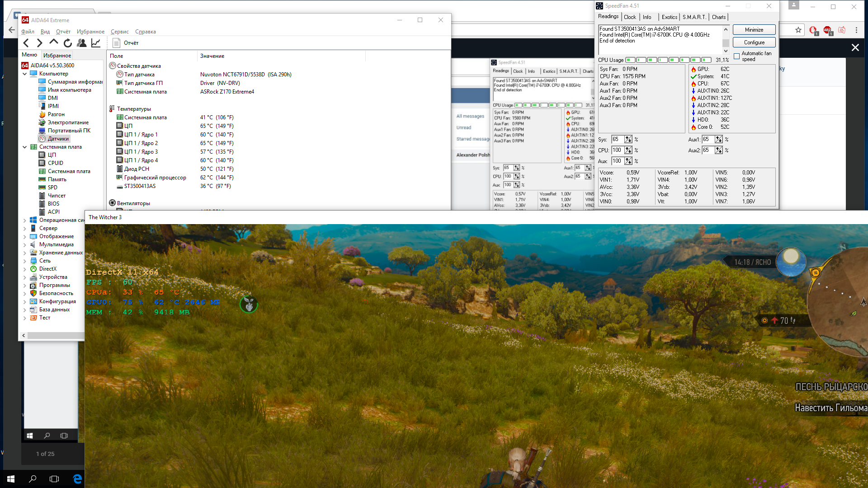Click the Sys fan speed stepper
The width and height of the screenshot is (868, 488).
(x=628, y=140)
